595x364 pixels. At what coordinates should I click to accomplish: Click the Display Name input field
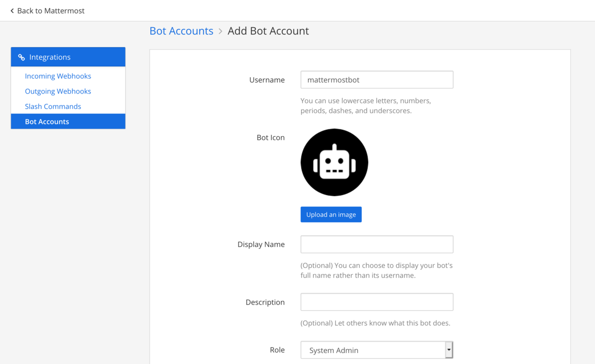(x=377, y=244)
